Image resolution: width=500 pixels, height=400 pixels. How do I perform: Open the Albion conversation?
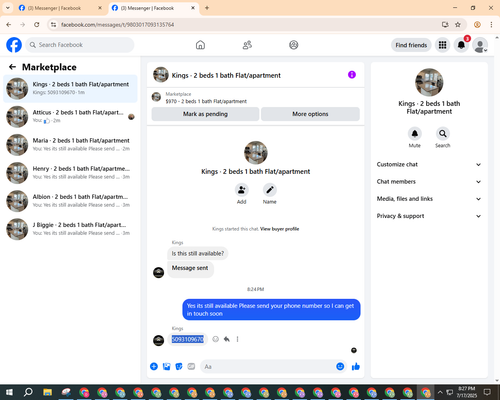tap(70, 201)
